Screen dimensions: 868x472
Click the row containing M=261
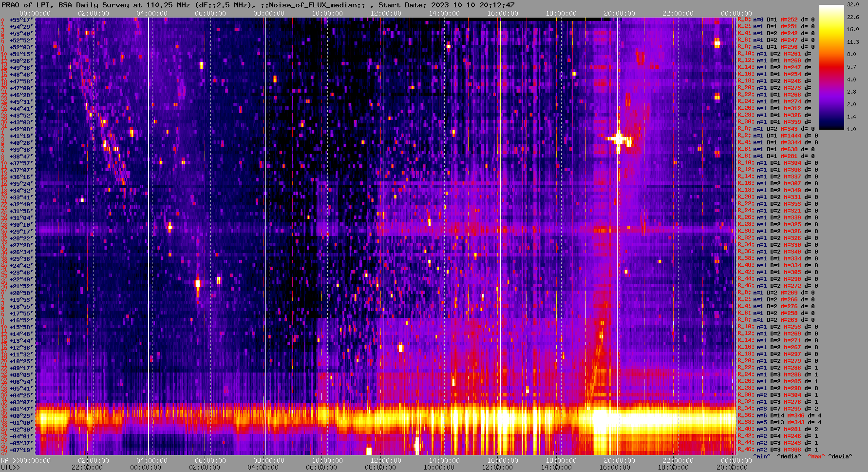point(774,54)
